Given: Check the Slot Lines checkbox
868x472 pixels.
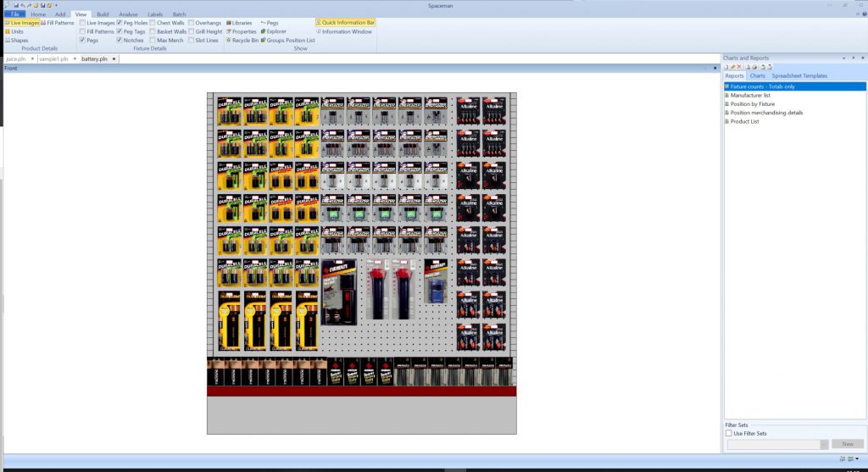Looking at the screenshot, I should [x=191, y=41].
